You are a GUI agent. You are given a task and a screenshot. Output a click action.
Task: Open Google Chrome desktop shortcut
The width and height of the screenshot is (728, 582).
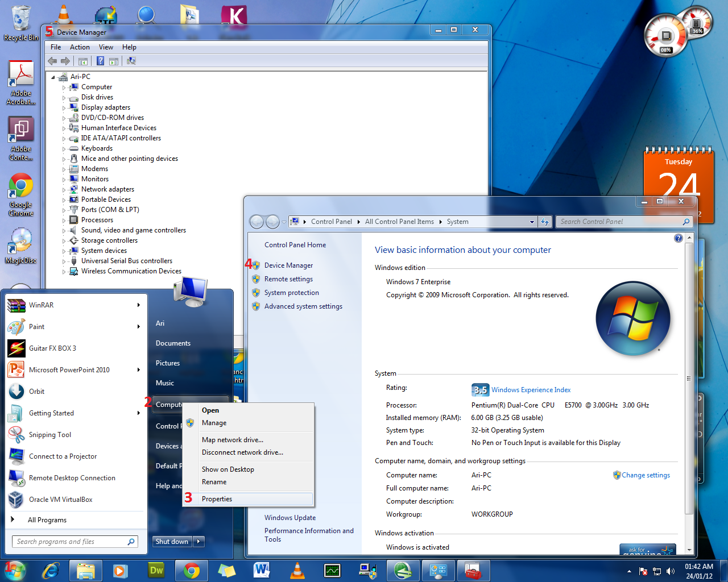coord(20,194)
